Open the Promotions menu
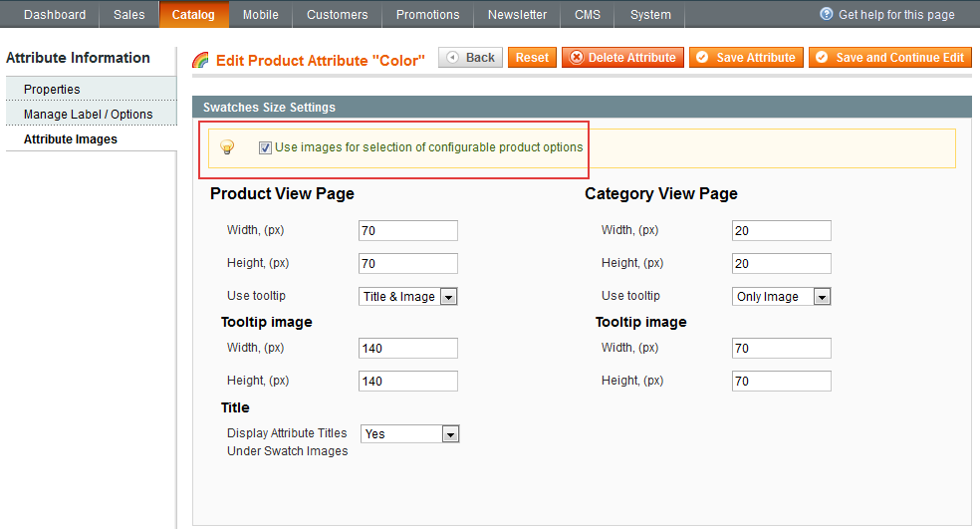The height and width of the screenshot is (529, 980). pos(427,15)
